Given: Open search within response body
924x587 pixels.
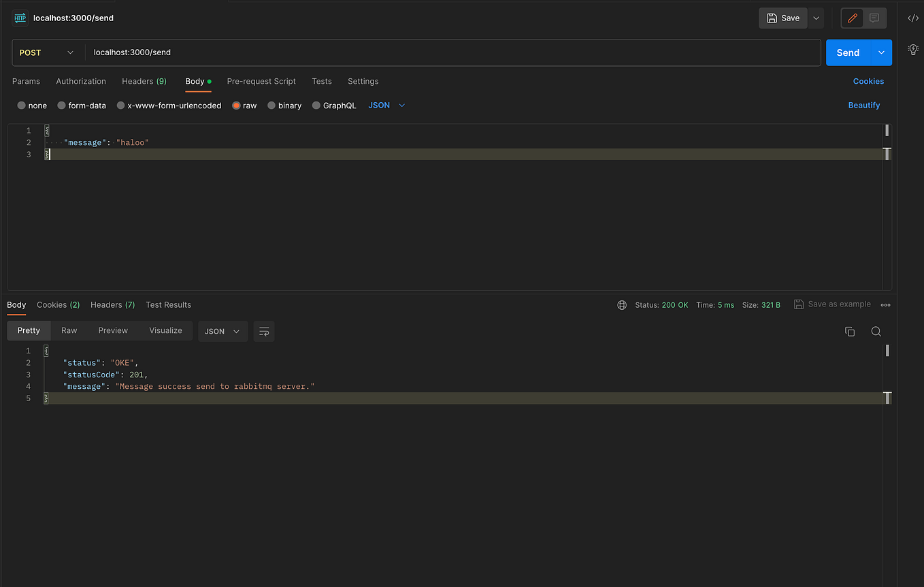Looking at the screenshot, I should (x=876, y=331).
